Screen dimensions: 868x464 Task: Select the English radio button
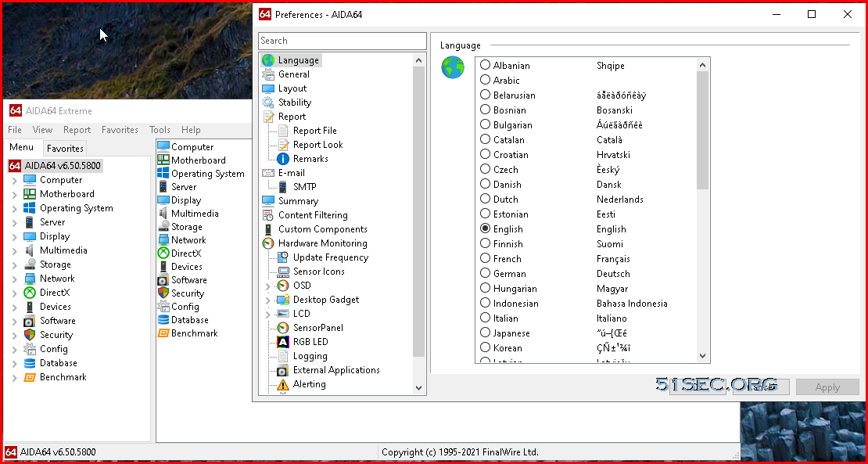[485, 228]
